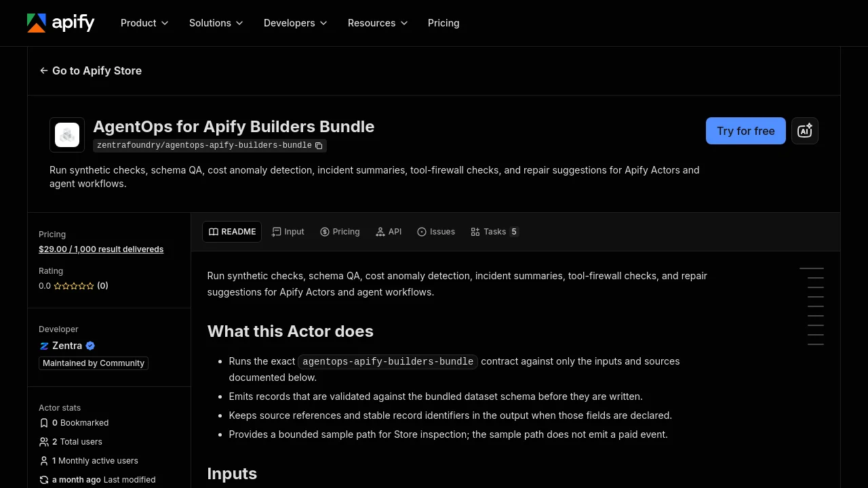
Task: Open the Issues tab
Action: pos(436,232)
